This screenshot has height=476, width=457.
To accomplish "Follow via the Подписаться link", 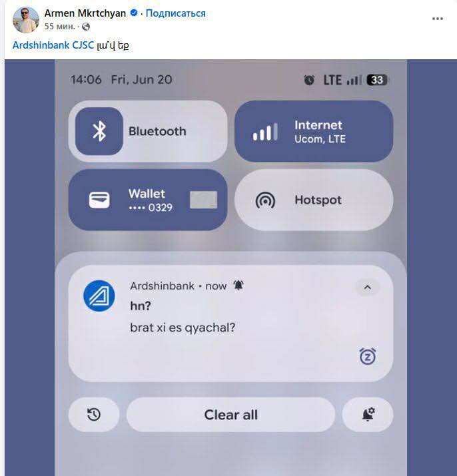I will point(175,13).
